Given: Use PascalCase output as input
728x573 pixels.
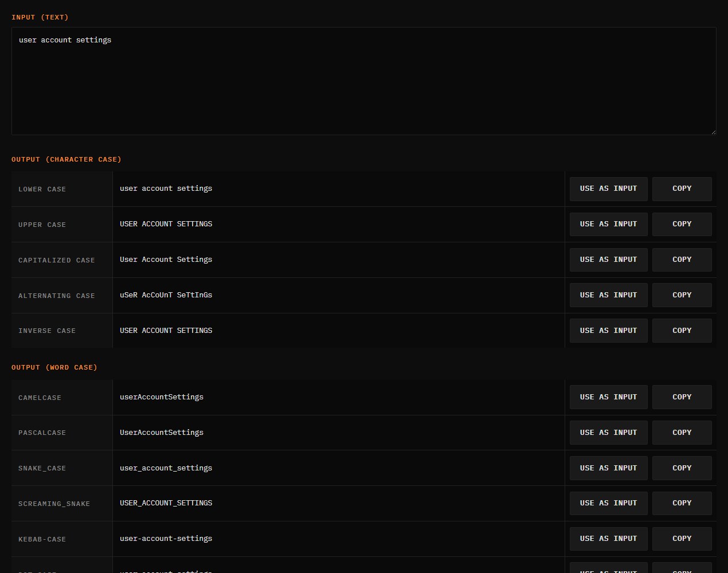Looking at the screenshot, I should pos(608,433).
